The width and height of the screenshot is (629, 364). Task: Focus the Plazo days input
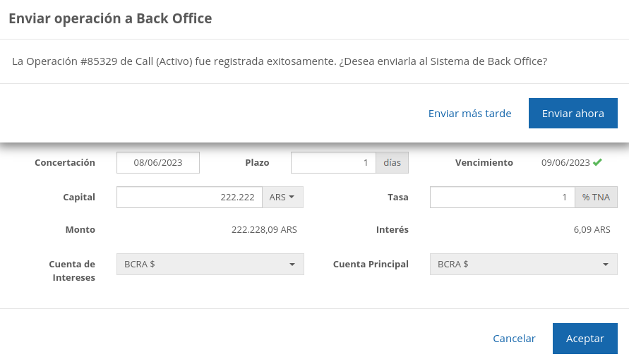pos(333,163)
